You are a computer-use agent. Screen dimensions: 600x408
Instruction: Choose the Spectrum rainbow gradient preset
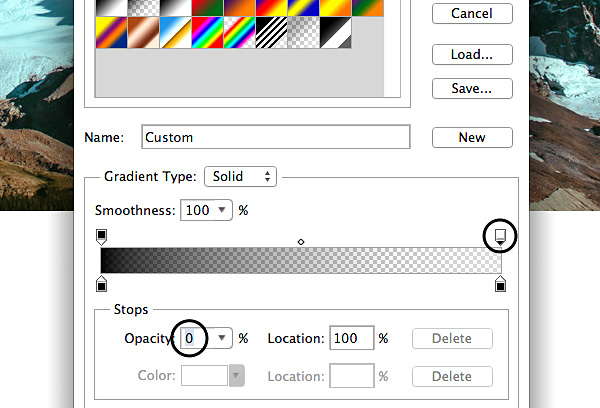[205, 35]
